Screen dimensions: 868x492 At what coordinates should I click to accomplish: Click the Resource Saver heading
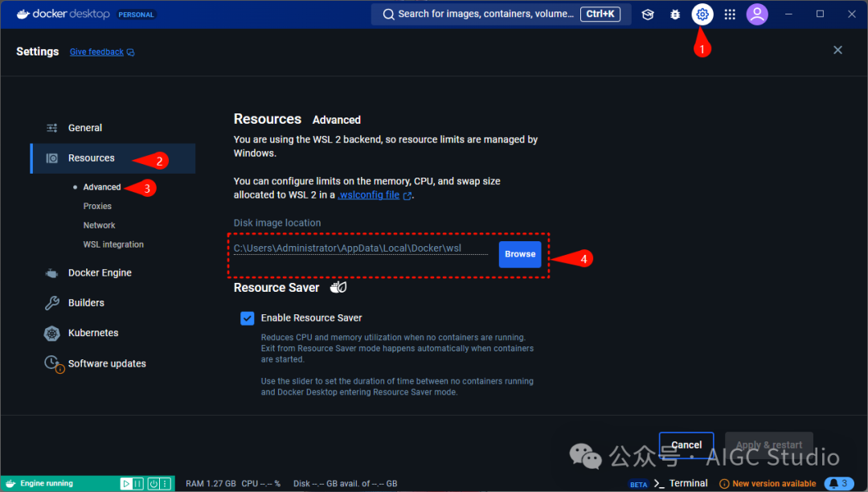coord(276,288)
